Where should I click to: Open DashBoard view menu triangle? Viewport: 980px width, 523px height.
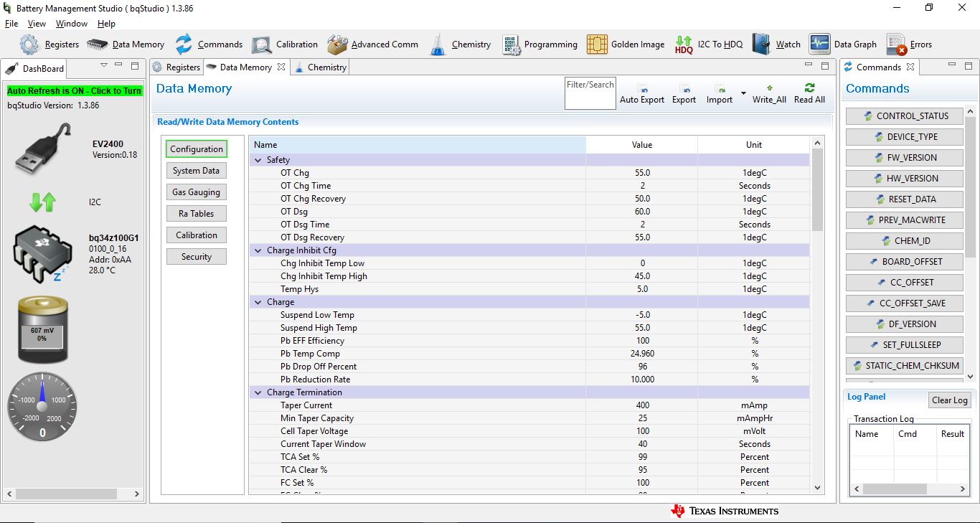click(104, 65)
